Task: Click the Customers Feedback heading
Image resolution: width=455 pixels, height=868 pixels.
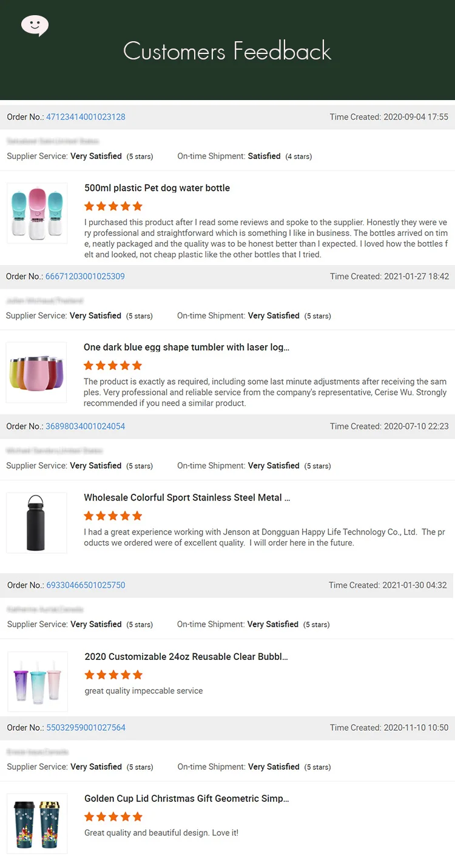Action: [227, 51]
